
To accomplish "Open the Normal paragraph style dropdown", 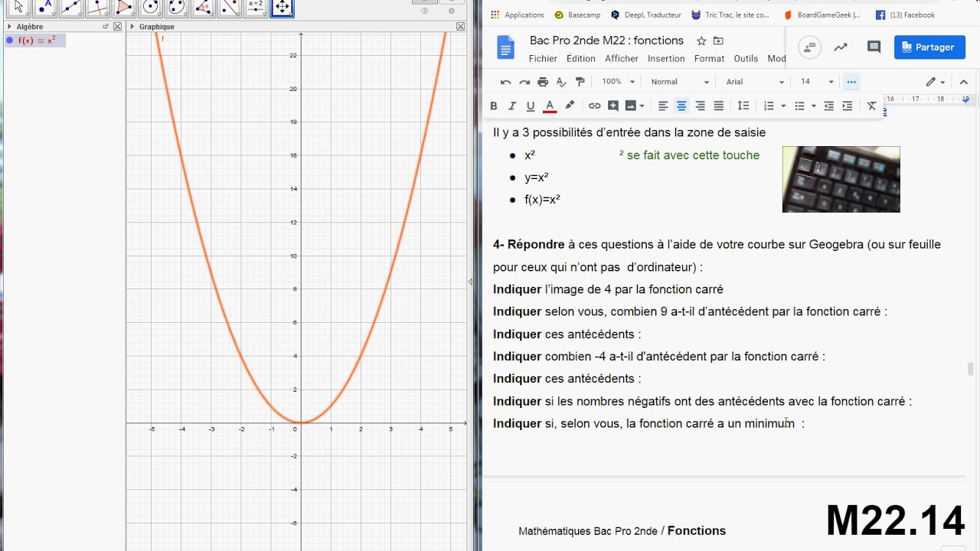I will (680, 82).
